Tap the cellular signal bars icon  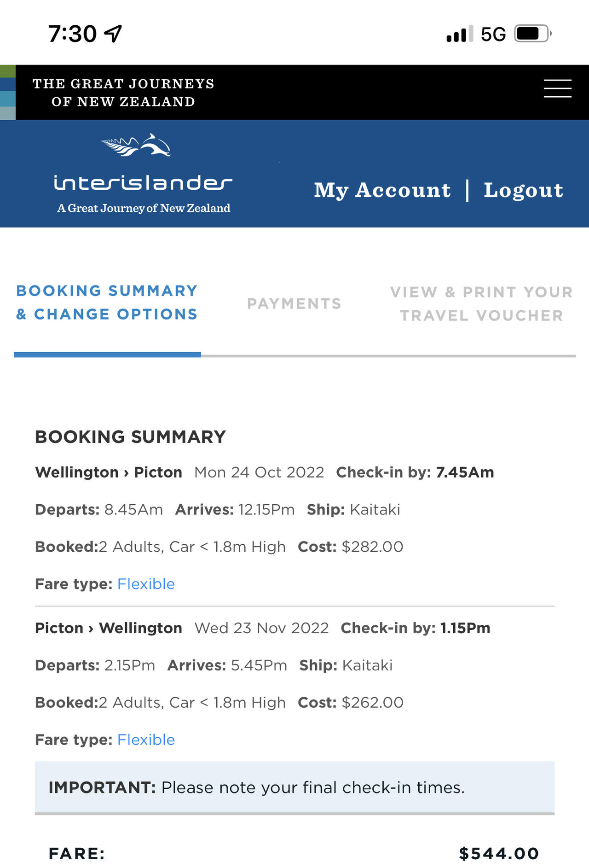(x=459, y=34)
